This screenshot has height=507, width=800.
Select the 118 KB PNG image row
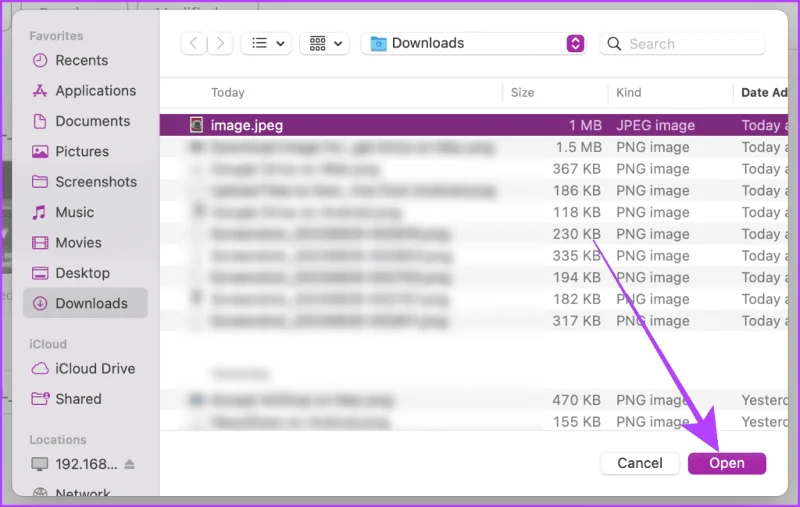tap(473, 212)
